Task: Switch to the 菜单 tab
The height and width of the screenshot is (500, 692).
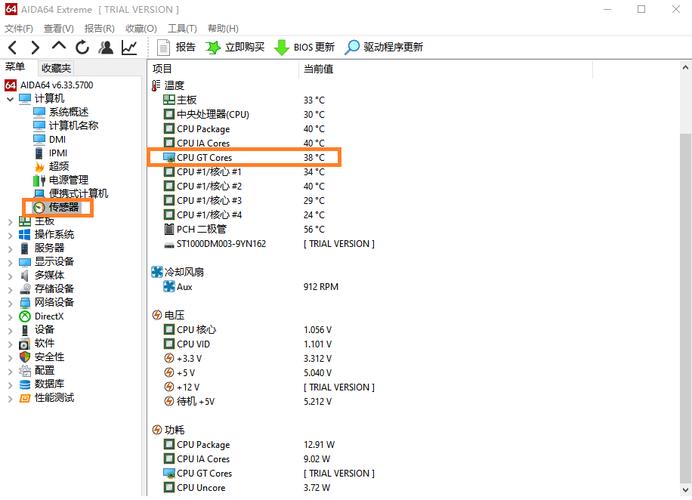Action: click(x=15, y=67)
